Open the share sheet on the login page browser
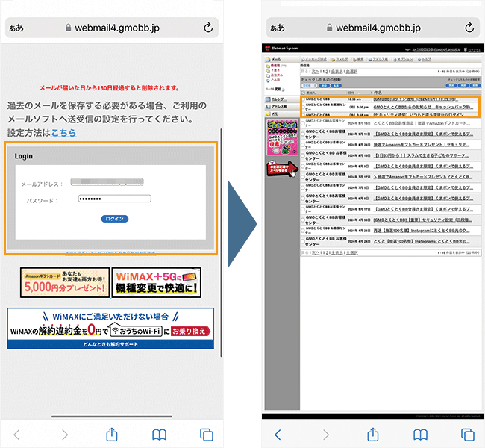 pyautogui.click(x=112, y=434)
